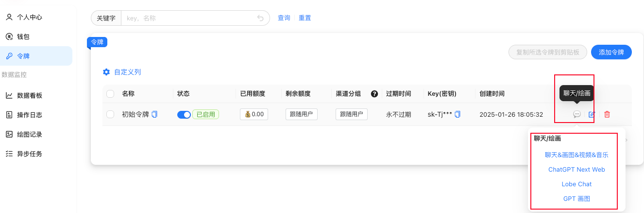Click the 创建时间 column header
Image resolution: width=644 pixels, height=213 pixels.
click(492, 94)
